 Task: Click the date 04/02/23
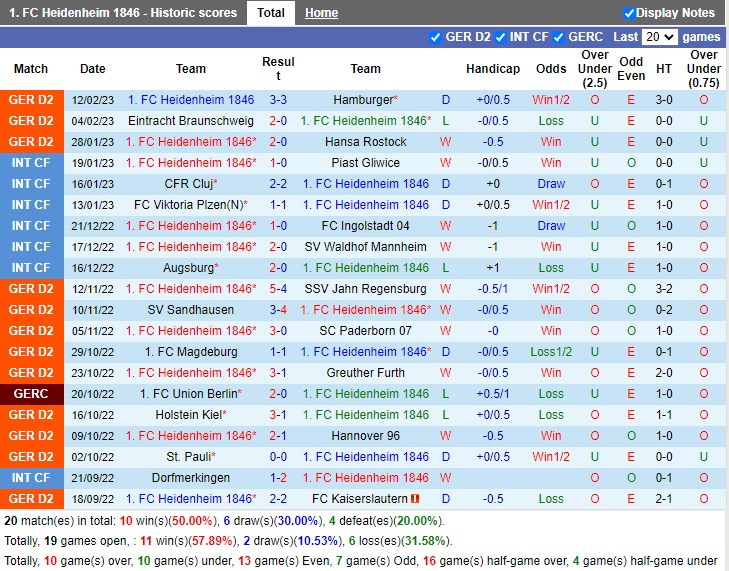tap(93, 121)
